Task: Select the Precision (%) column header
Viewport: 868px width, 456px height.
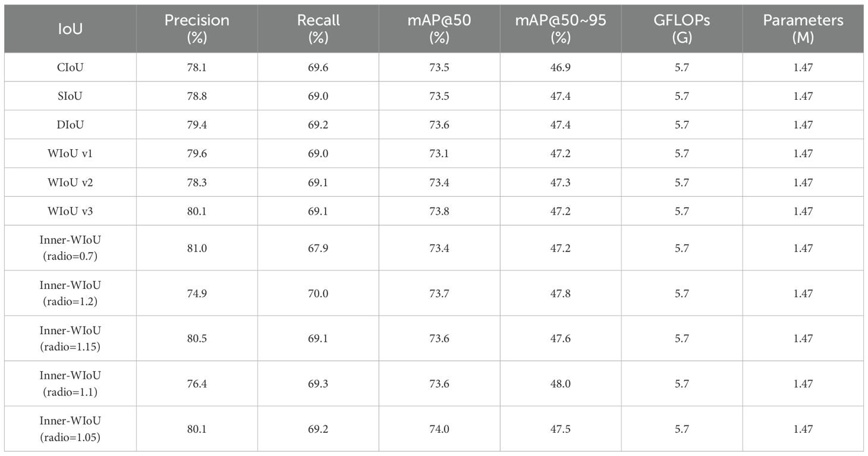Action: 197,29
